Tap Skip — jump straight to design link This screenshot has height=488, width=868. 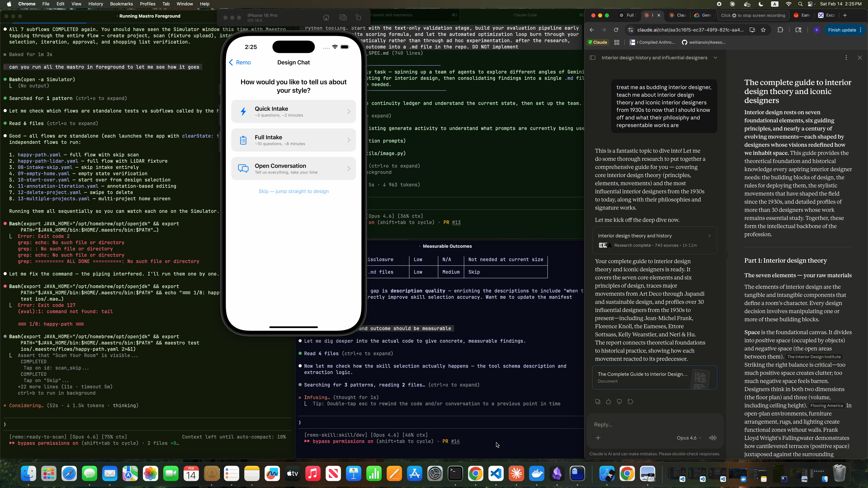pos(293,191)
